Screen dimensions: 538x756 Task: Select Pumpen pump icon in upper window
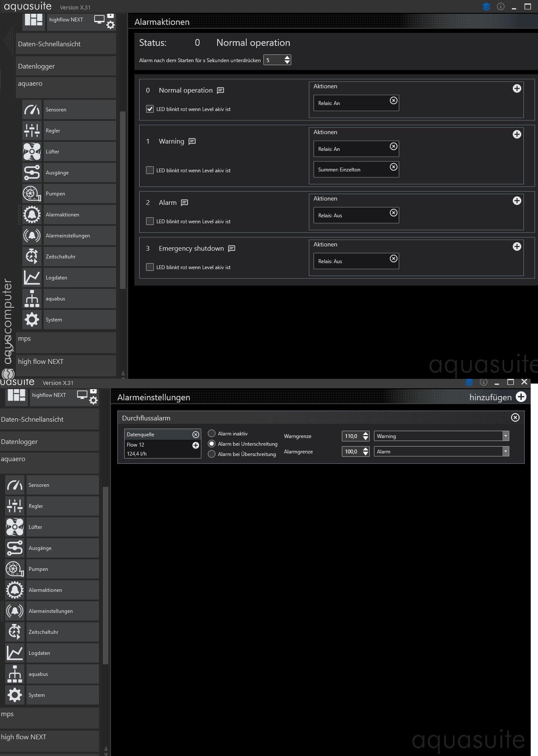pos(32,194)
